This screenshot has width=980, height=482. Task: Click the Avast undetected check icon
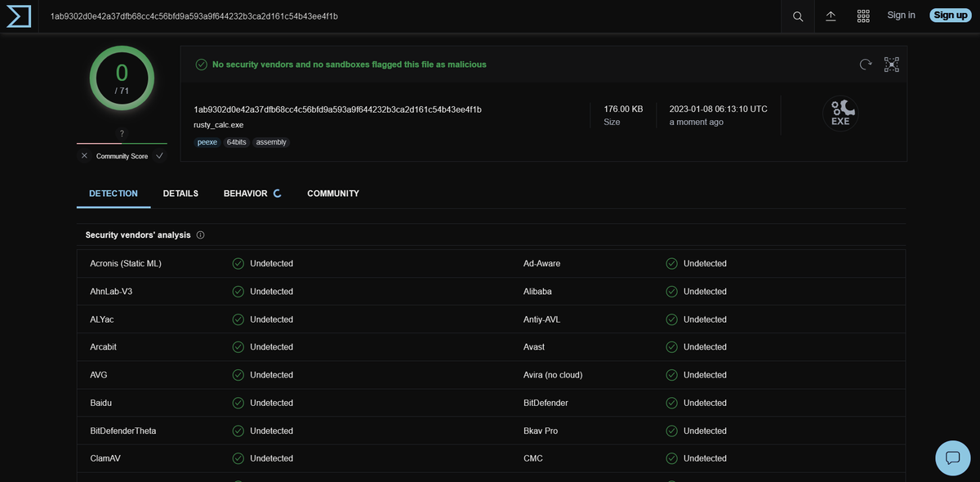click(x=671, y=347)
